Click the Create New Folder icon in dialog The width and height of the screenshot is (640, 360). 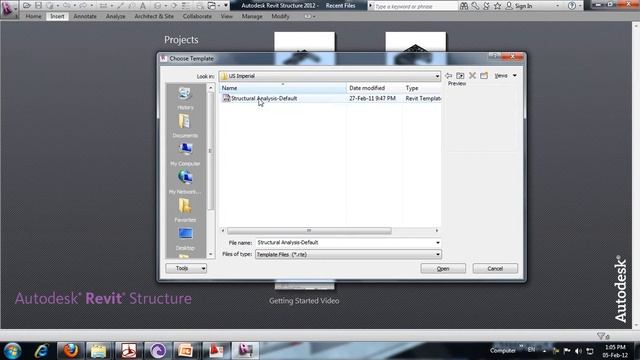(x=484, y=76)
